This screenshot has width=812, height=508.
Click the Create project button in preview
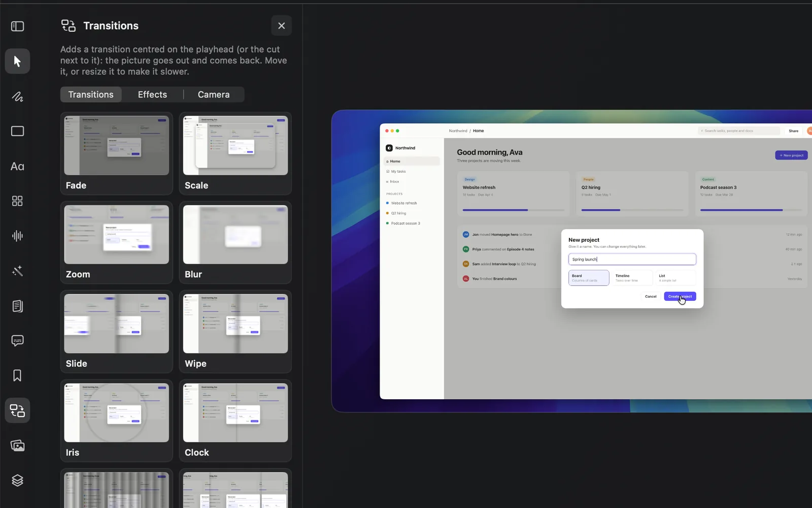pos(680,296)
